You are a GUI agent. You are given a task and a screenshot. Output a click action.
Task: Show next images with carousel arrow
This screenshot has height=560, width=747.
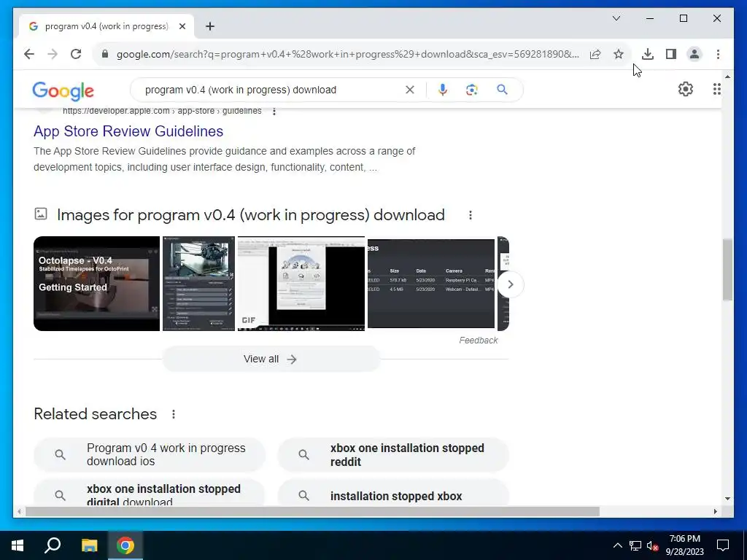point(510,284)
